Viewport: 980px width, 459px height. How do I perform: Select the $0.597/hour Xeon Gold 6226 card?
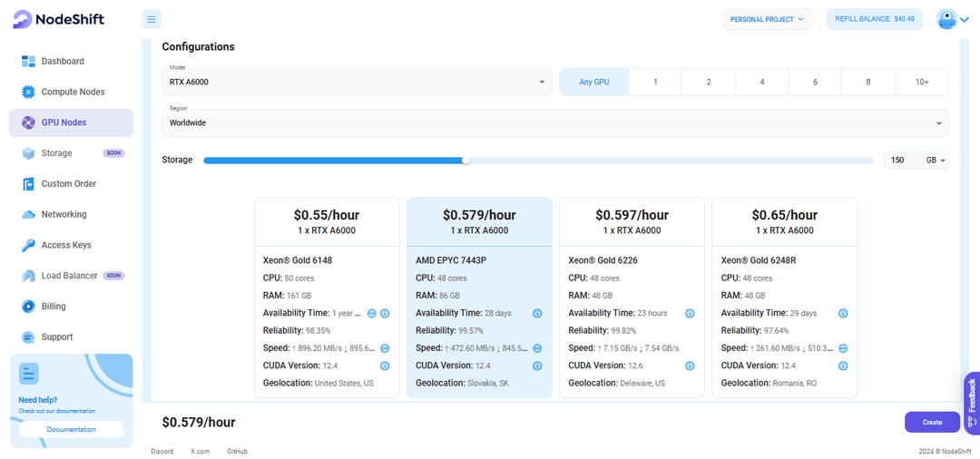tap(632, 298)
